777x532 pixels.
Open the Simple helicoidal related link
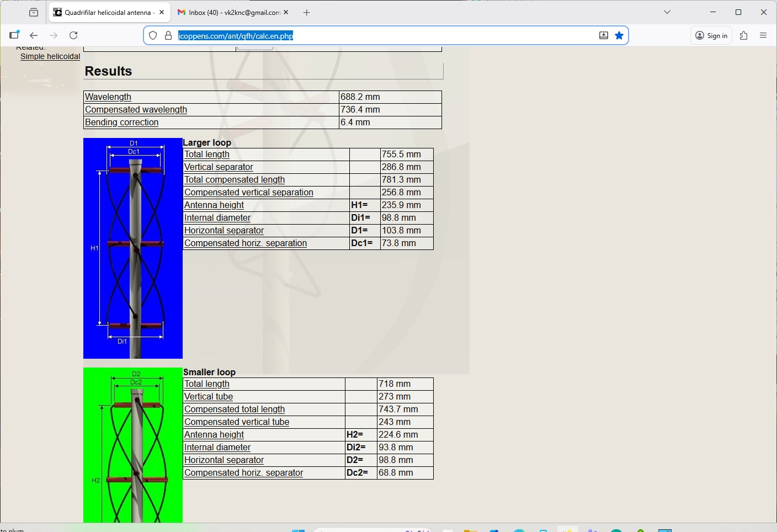tap(50, 56)
